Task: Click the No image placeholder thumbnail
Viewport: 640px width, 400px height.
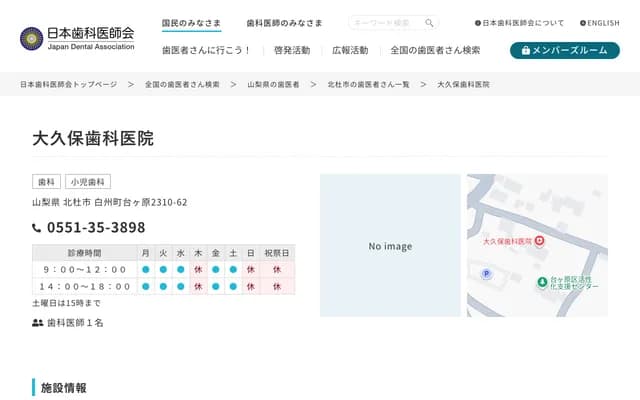Action: [x=390, y=246]
